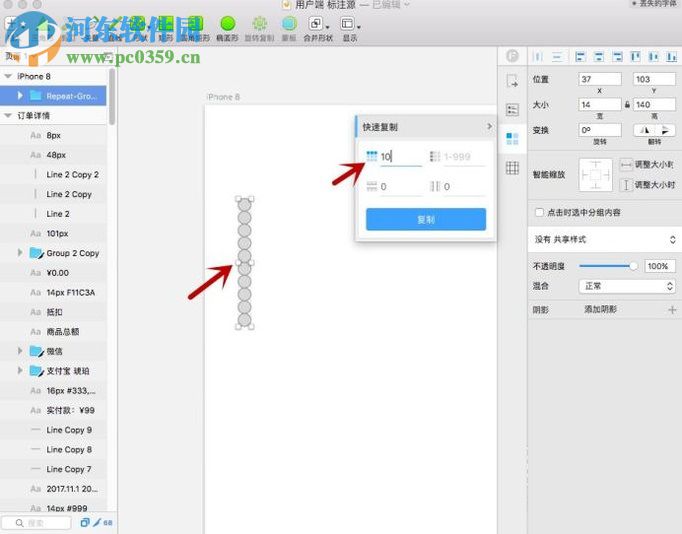Align selected layers to horizontal center

[x=599, y=57]
